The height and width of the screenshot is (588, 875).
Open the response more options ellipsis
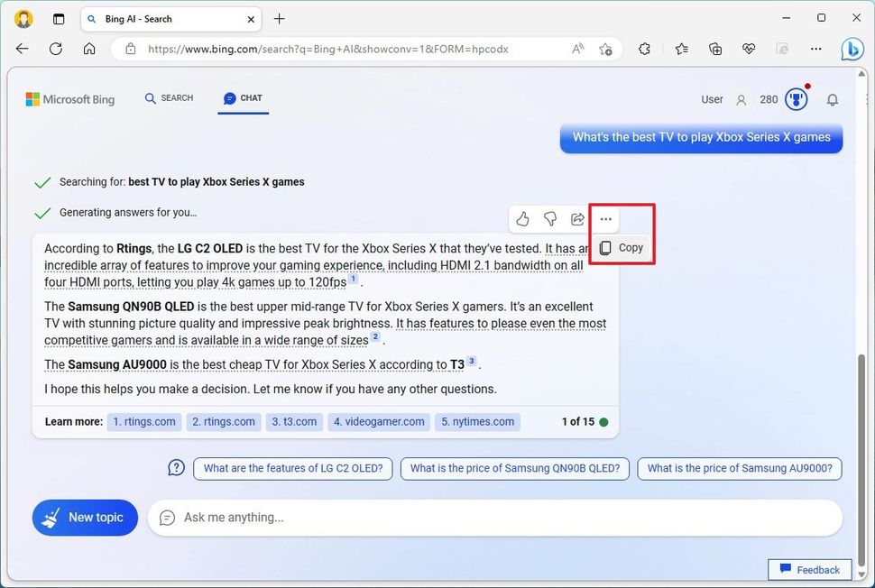pyautogui.click(x=605, y=218)
